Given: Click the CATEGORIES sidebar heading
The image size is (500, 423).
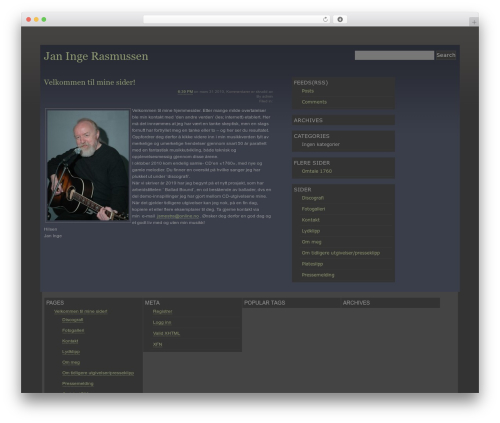Looking at the screenshot, I should point(311,136).
